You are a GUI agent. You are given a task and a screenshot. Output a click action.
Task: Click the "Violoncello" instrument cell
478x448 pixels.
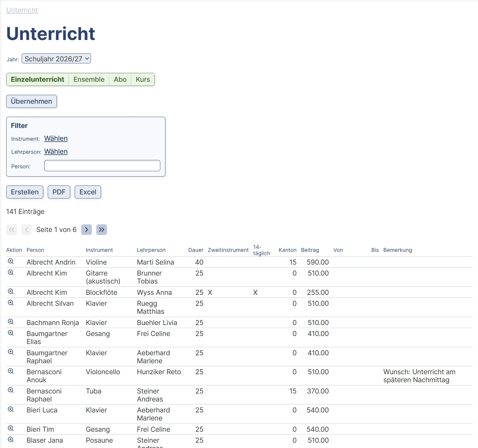pos(103,372)
